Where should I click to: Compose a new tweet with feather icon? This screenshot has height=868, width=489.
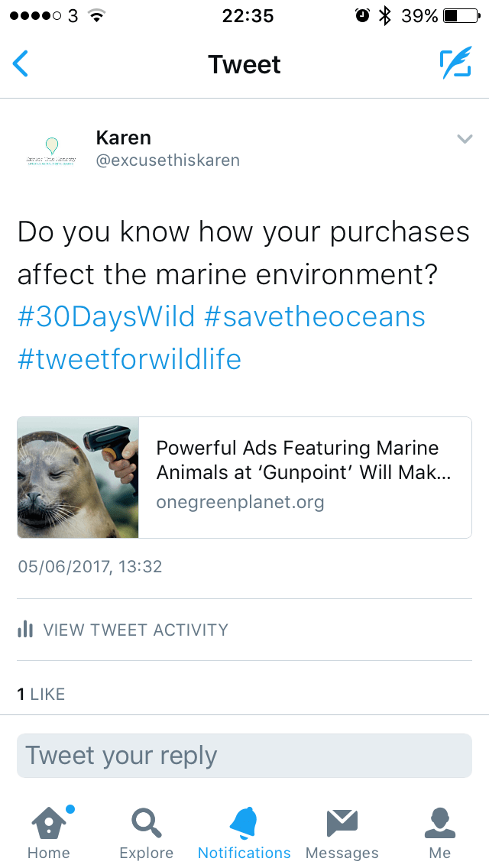(455, 64)
